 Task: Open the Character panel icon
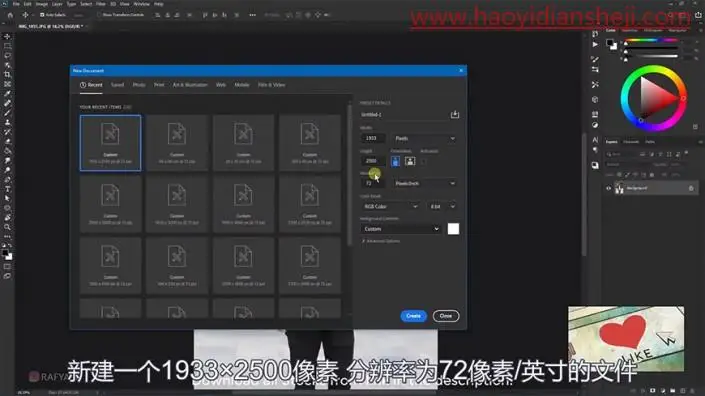(x=595, y=140)
